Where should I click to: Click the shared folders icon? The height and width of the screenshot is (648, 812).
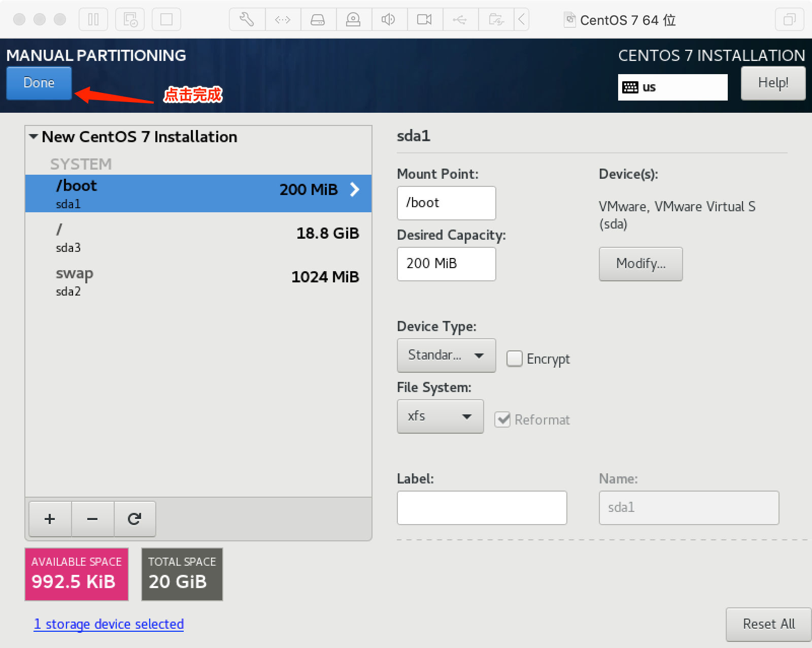pyautogui.click(x=496, y=20)
